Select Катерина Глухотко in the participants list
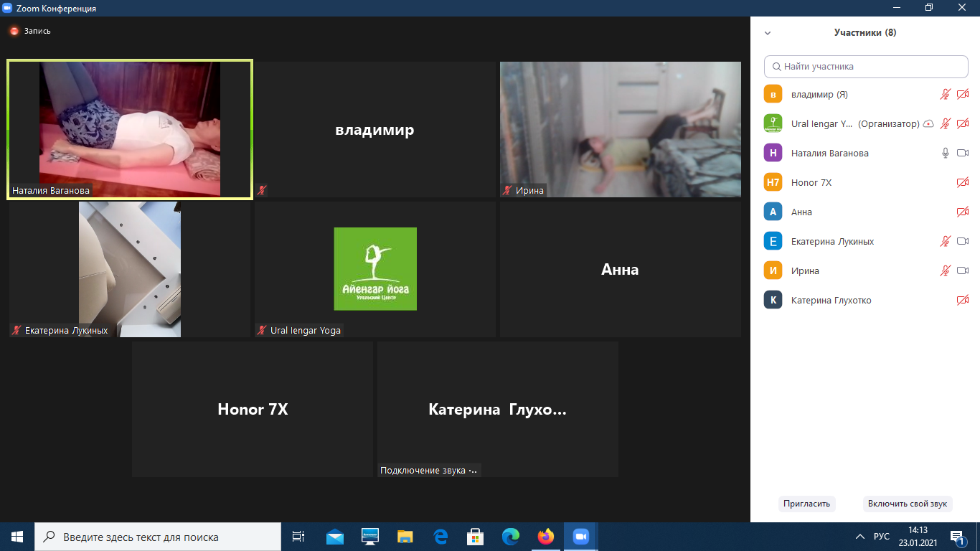This screenshot has height=551, width=980. point(831,300)
